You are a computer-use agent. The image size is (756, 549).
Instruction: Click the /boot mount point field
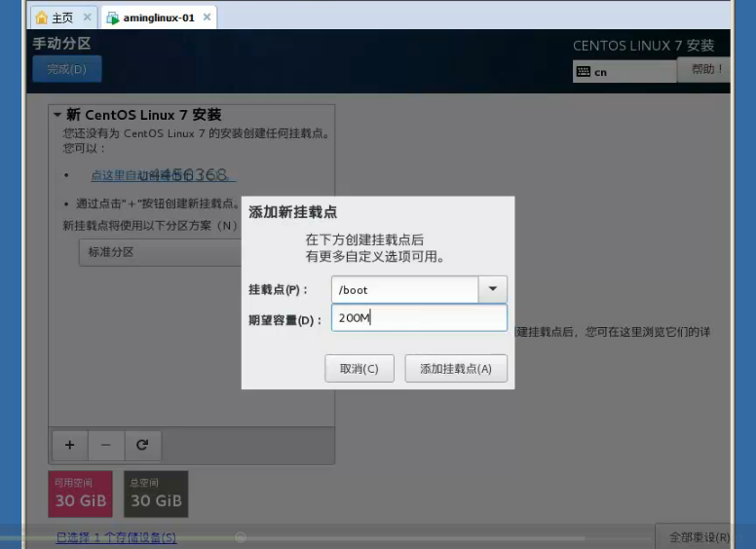(x=405, y=289)
